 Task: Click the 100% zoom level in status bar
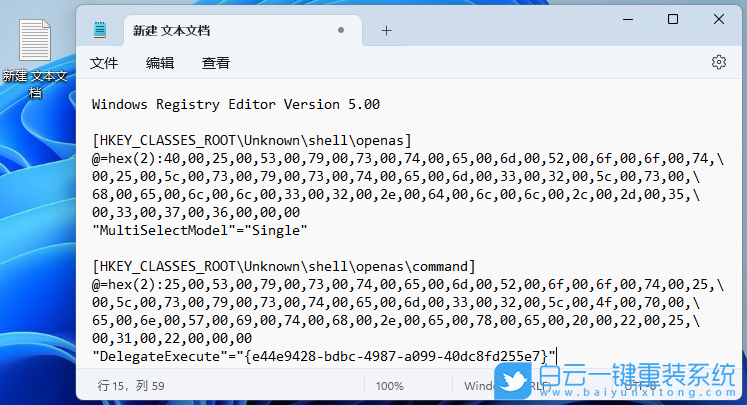[390, 385]
